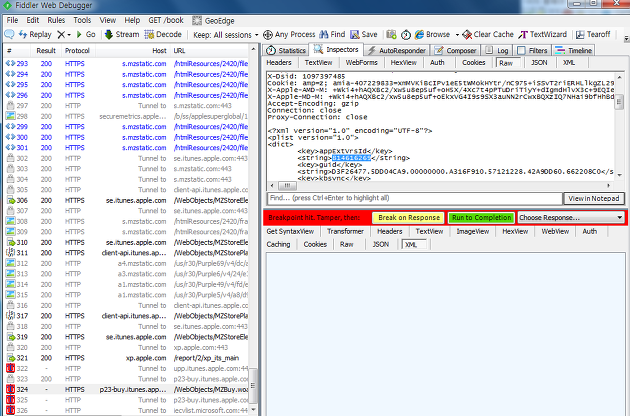Click the timer clock icon
This screenshot has width=630, height=416.
(x=406, y=35)
